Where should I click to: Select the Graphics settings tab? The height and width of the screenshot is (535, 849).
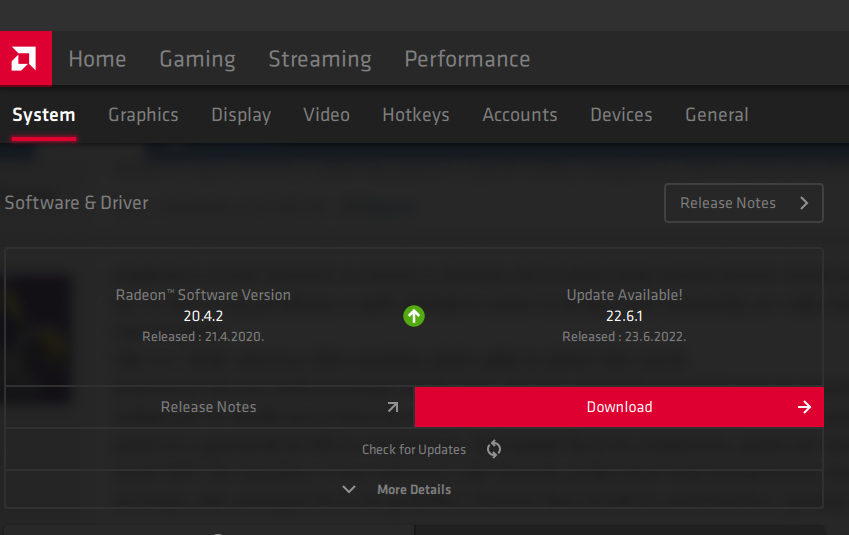tap(143, 115)
